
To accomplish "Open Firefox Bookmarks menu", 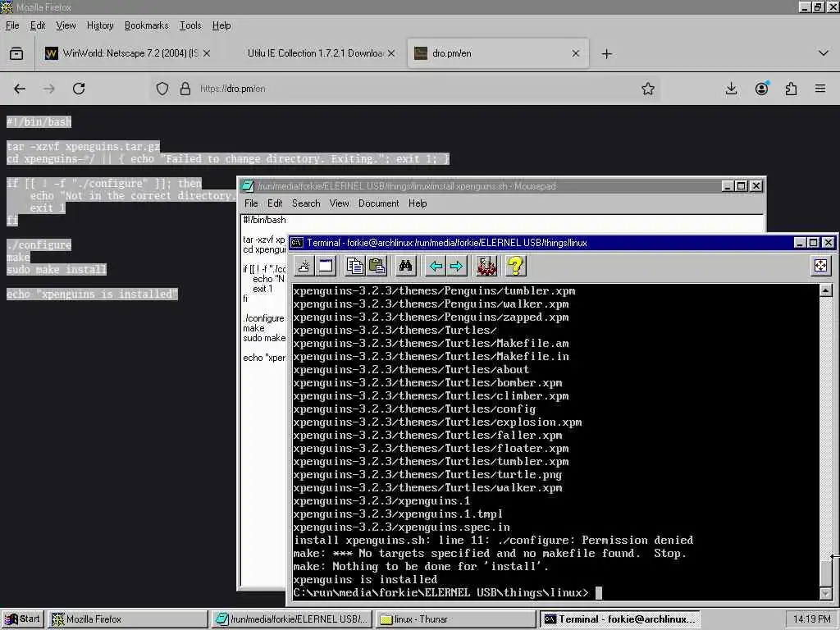I will coord(146,25).
